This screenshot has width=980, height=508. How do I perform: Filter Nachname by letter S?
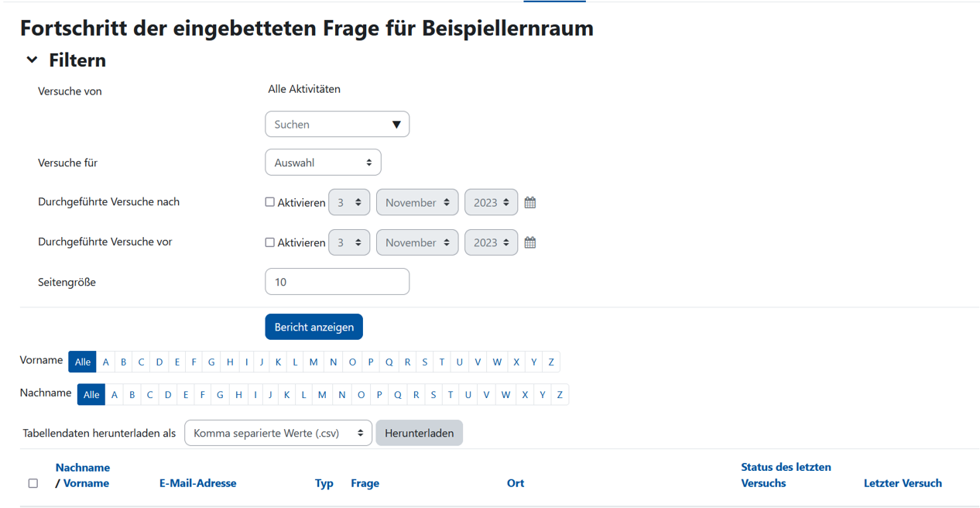433,395
